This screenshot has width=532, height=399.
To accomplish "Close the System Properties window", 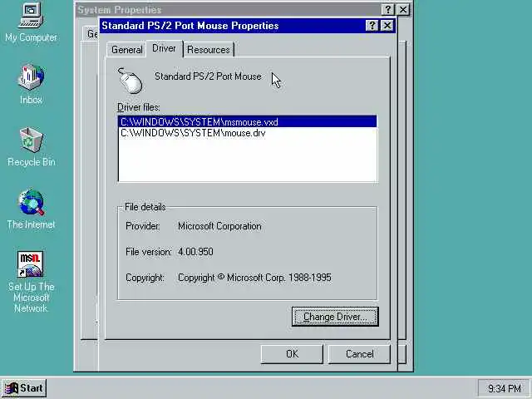I will [x=403, y=9].
